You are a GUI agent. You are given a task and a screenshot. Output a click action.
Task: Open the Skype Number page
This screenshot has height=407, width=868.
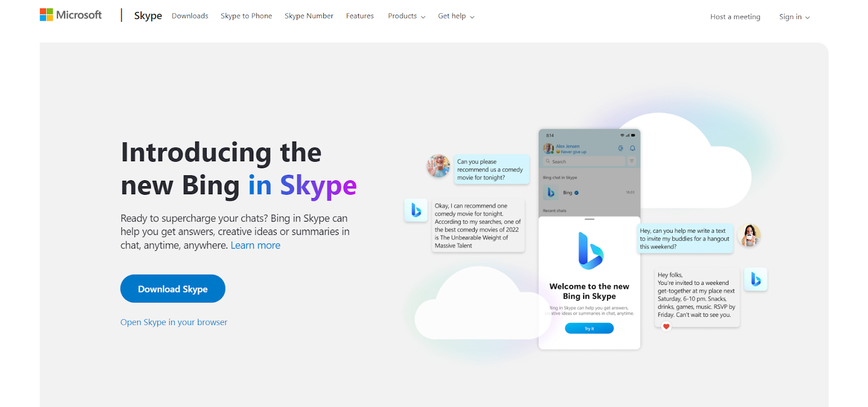[x=309, y=16]
